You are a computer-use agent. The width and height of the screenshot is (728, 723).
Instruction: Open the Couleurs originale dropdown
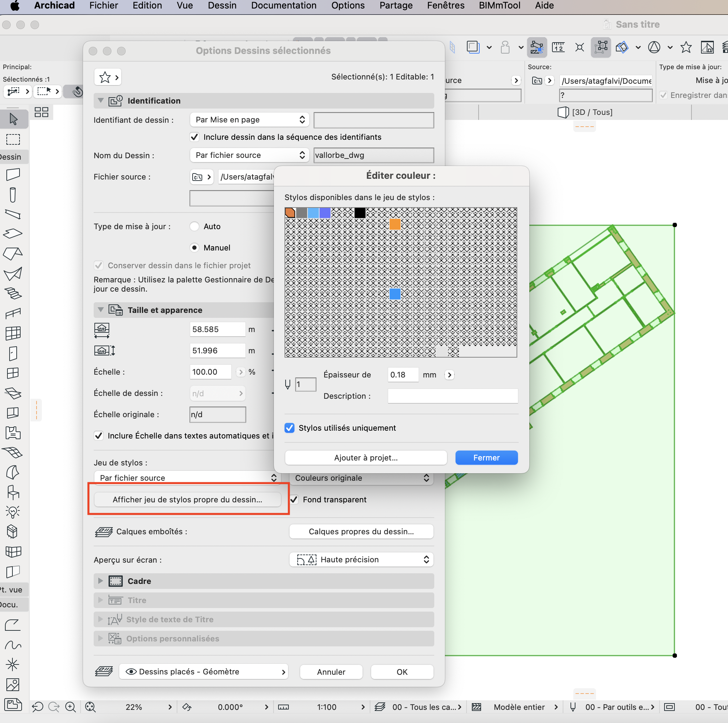362,478
